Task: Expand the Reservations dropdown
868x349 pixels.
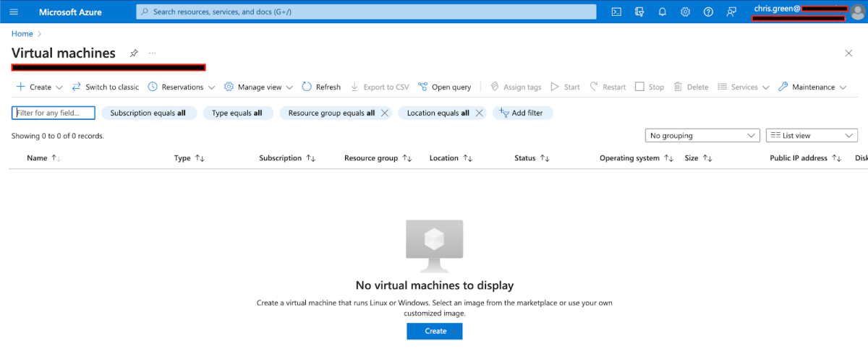Action: click(x=211, y=87)
